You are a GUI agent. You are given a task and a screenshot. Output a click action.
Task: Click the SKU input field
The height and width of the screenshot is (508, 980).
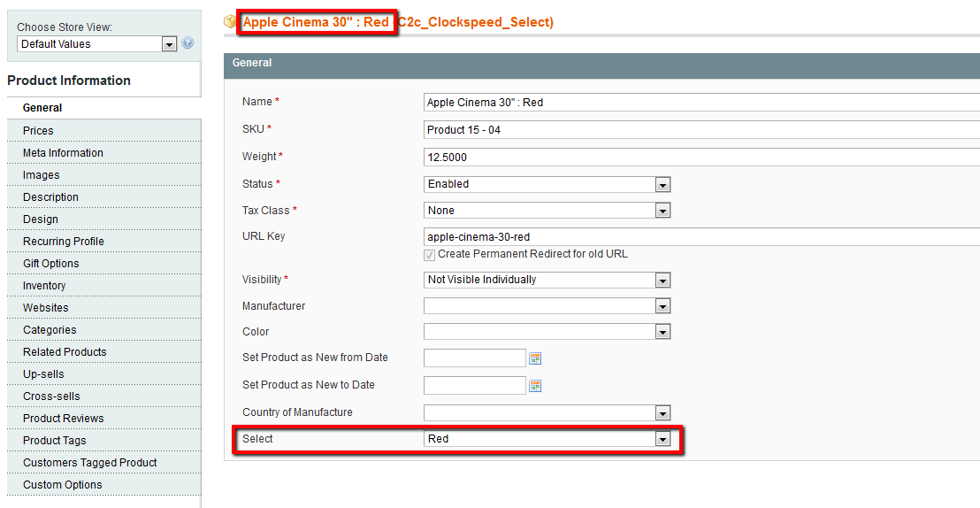point(701,129)
